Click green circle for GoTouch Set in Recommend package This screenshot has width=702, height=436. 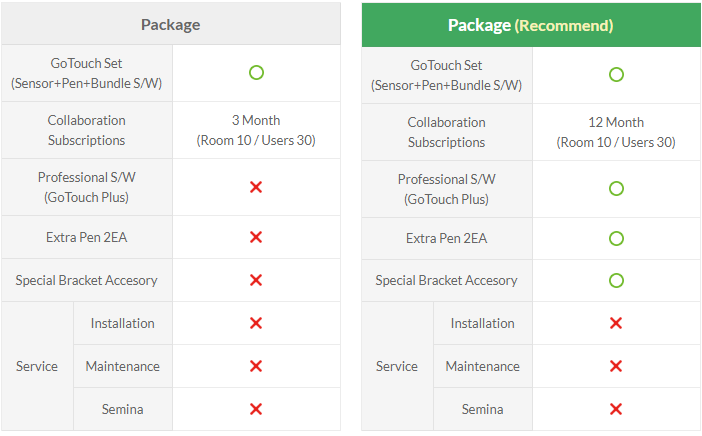[x=616, y=74]
